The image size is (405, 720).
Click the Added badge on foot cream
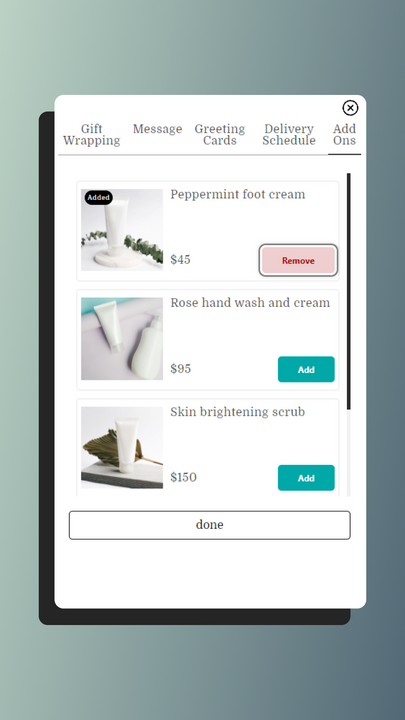98,197
